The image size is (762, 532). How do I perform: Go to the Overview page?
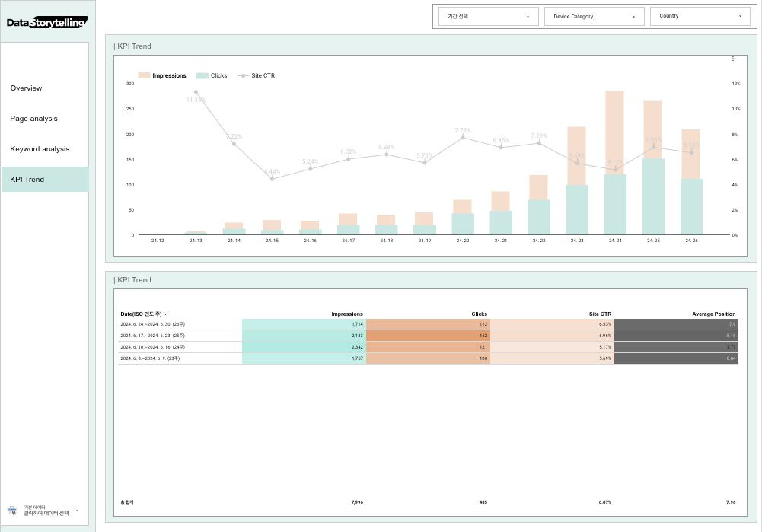(26, 88)
